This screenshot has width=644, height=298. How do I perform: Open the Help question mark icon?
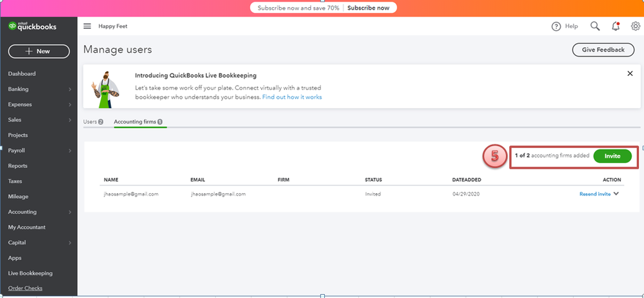[x=556, y=26]
